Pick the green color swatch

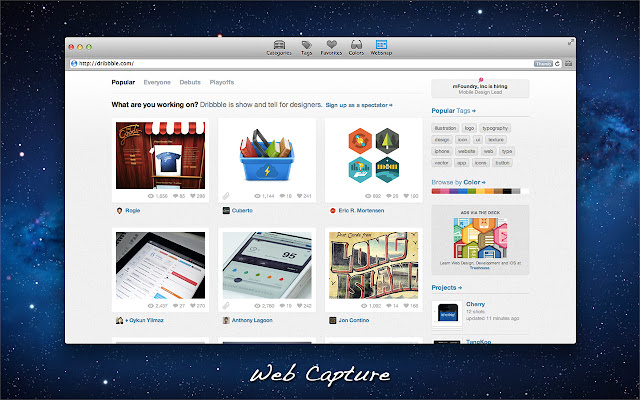click(471, 191)
